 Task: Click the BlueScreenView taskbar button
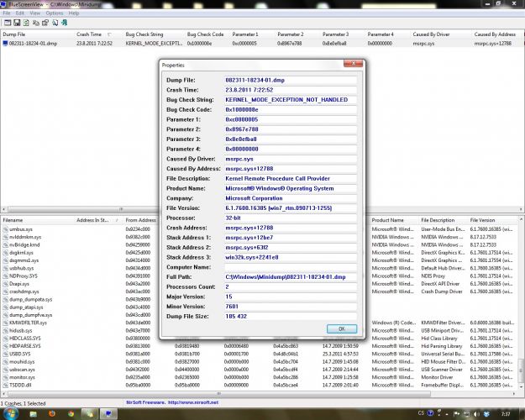tap(108, 414)
